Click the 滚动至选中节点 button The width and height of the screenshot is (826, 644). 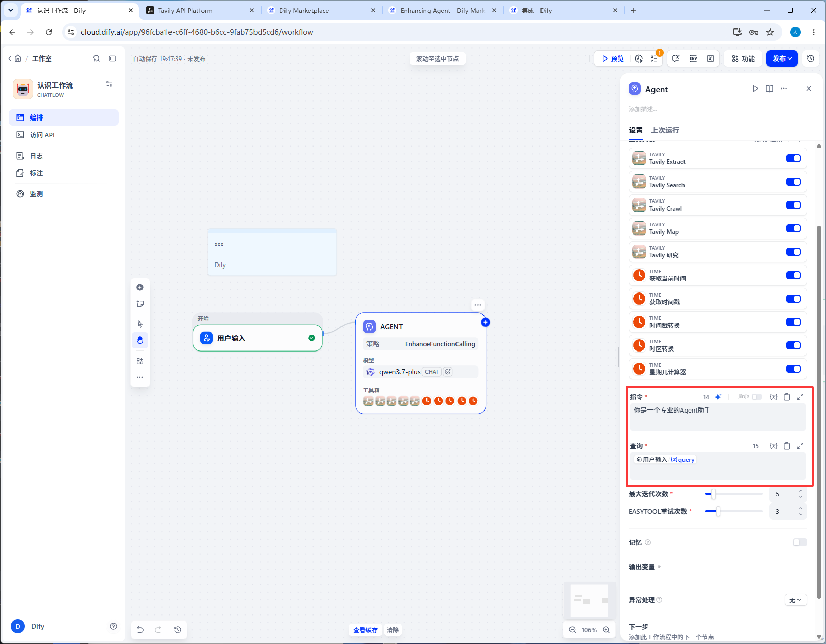click(x=438, y=59)
